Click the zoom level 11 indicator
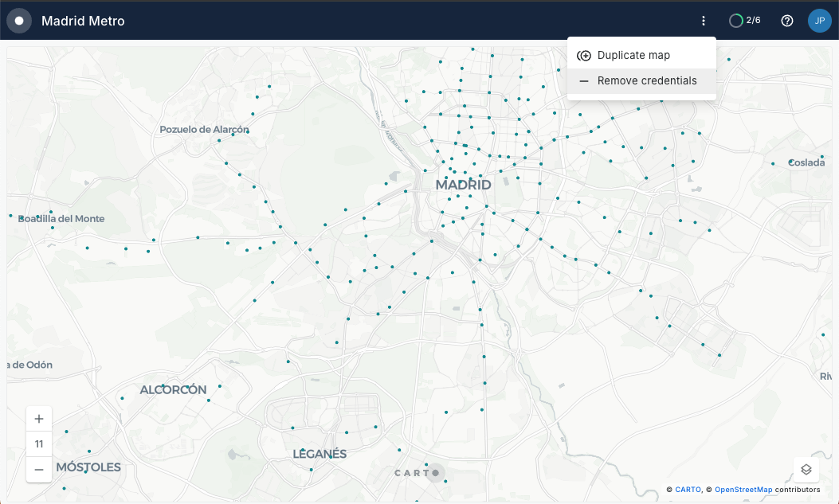 pyautogui.click(x=39, y=444)
